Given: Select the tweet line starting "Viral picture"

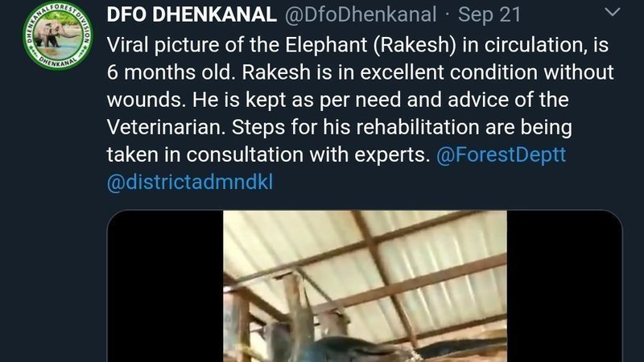Looking at the screenshot, I should click(357, 45).
